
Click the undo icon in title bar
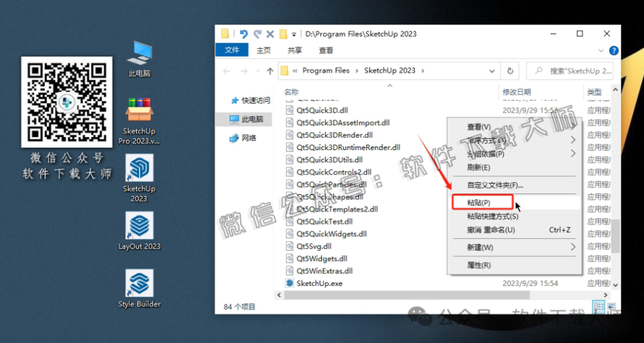point(243,34)
